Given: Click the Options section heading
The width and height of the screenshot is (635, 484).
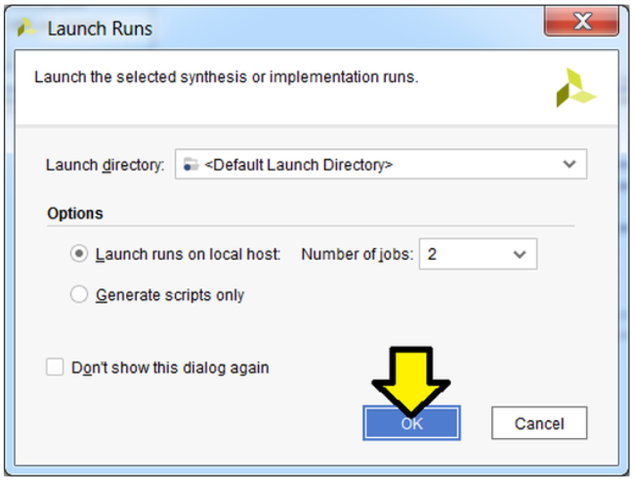Looking at the screenshot, I should click(75, 214).
